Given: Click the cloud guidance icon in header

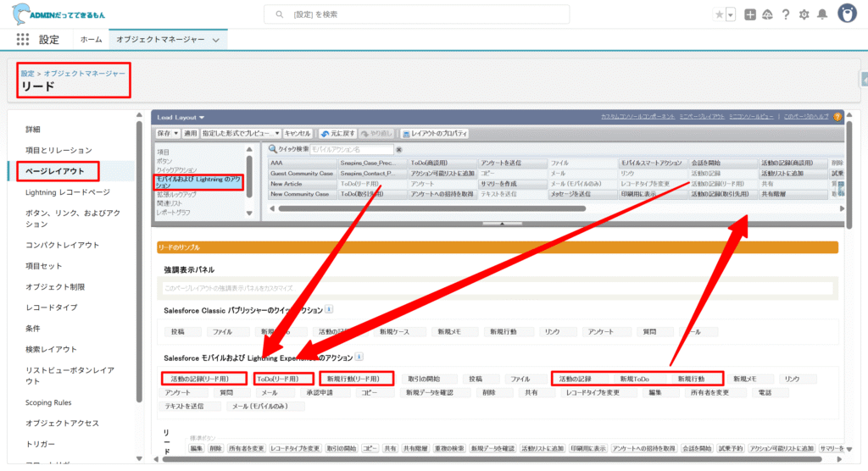Looking at the screenshot, I should click(767, 14).
